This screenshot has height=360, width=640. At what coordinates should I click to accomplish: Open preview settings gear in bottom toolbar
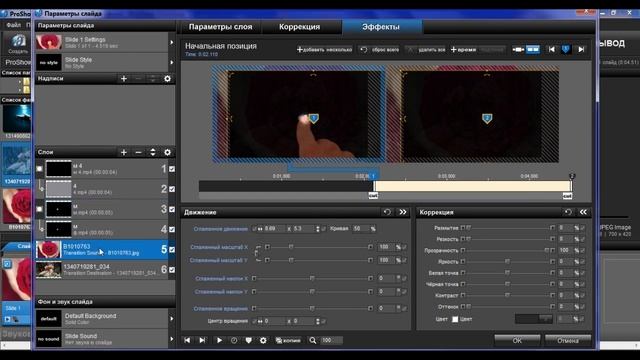(263, 340)
